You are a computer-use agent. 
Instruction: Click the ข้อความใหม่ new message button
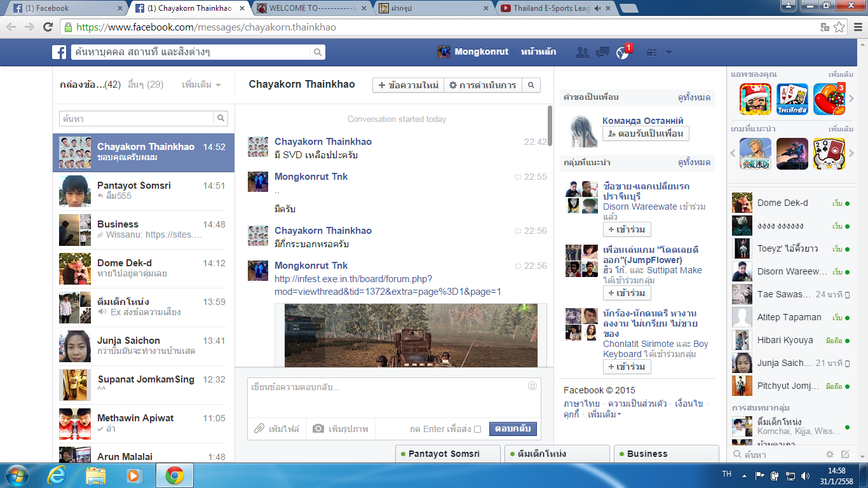click(x=408, y=85)
